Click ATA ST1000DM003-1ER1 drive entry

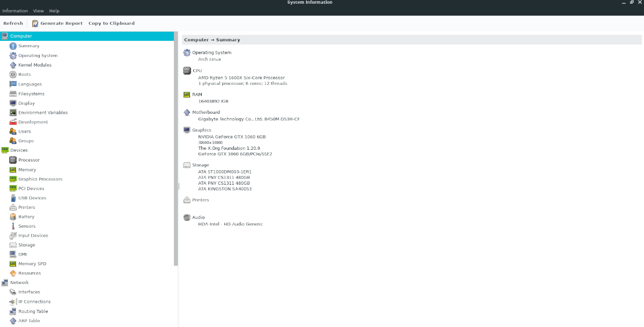tap(225, 172)
